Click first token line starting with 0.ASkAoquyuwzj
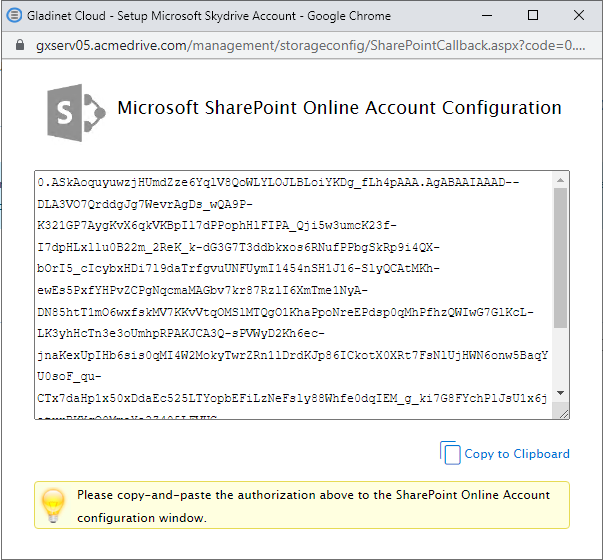Screen dimensions: 603x560 278,182
